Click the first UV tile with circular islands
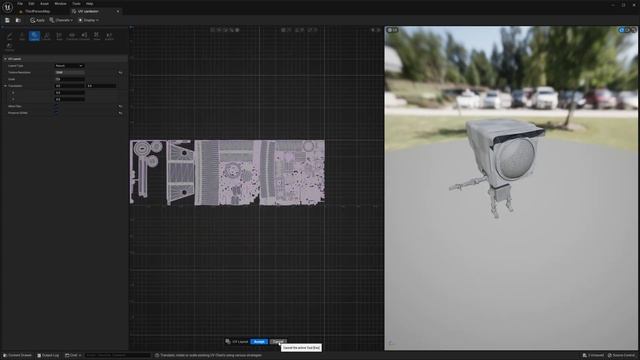 point(148,172)
